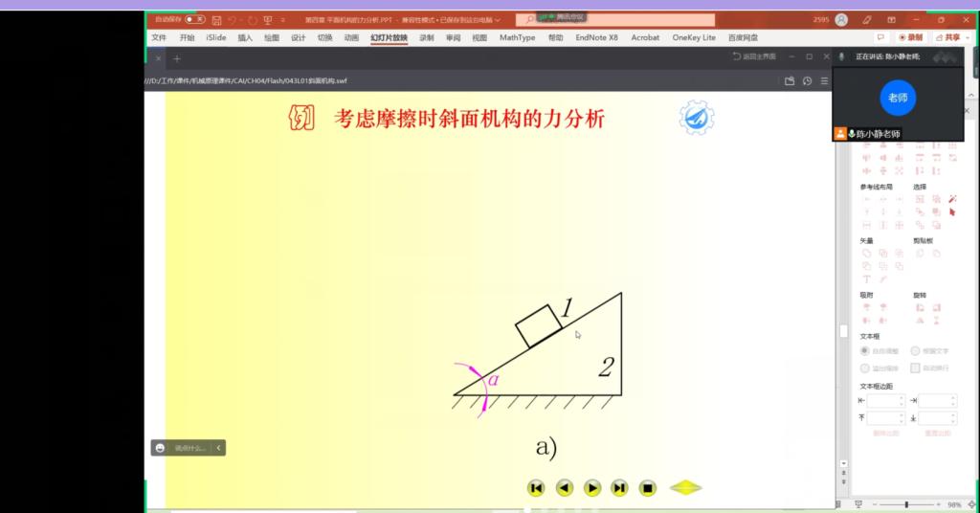Open the MathType ribbon tab

pos(517,37)
